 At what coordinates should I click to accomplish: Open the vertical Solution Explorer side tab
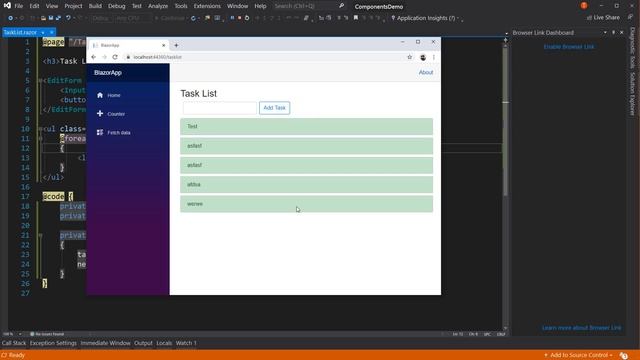tap(632, 94)
